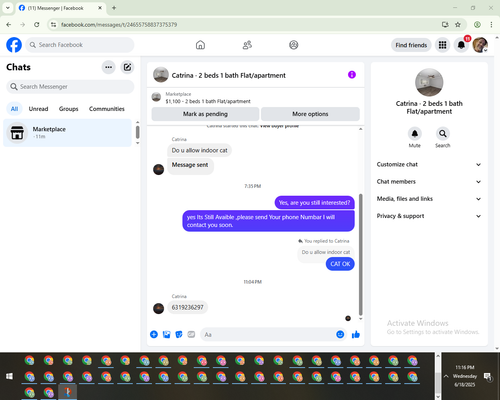
Task: Send a thumbs up like
Action: click(356, 334)
